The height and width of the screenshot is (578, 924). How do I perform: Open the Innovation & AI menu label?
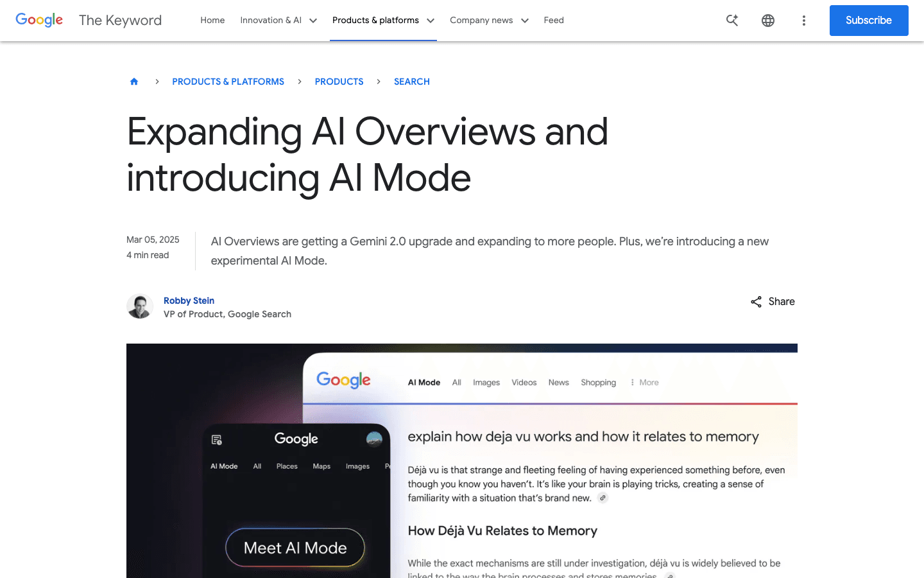click(x=271, y=21)
